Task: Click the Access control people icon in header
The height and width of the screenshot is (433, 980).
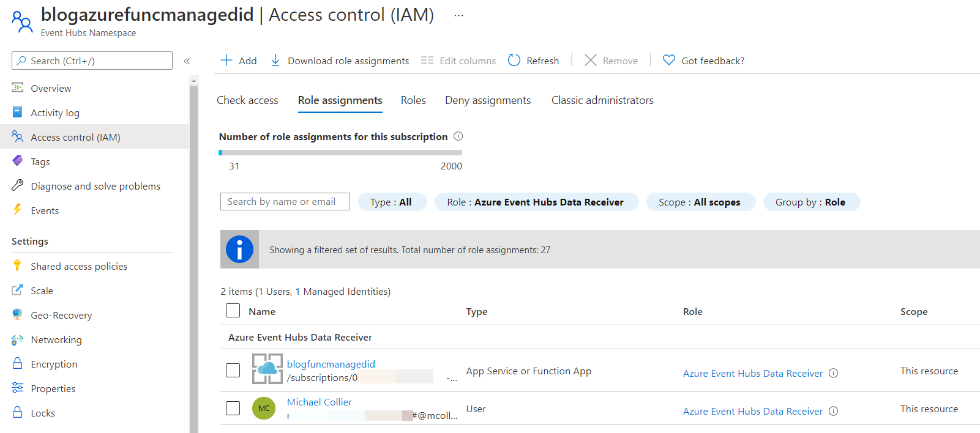Action: [22, 21]
